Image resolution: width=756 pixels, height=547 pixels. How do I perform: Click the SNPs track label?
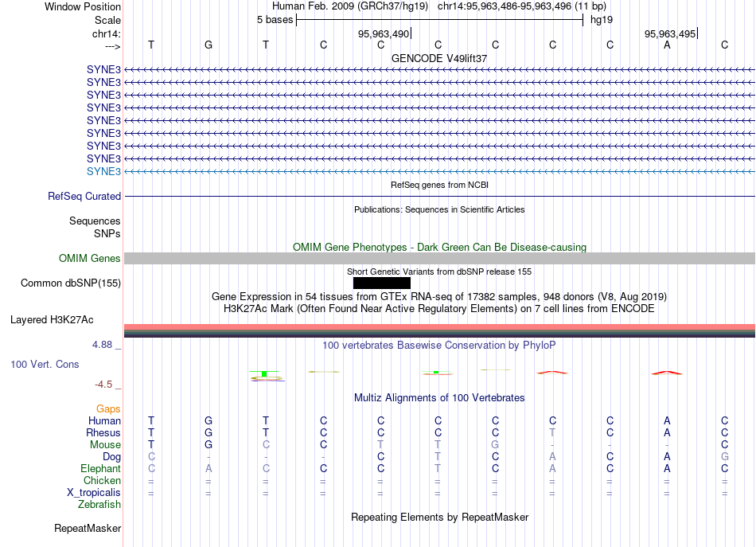click(107, 233)
